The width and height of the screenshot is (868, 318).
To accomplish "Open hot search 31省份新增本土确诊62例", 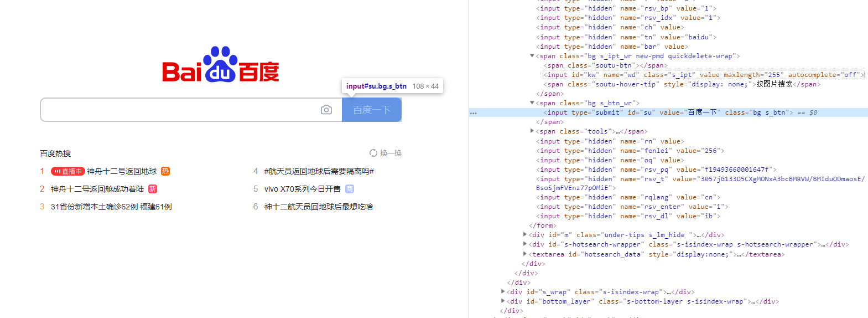I will [111, 207].
